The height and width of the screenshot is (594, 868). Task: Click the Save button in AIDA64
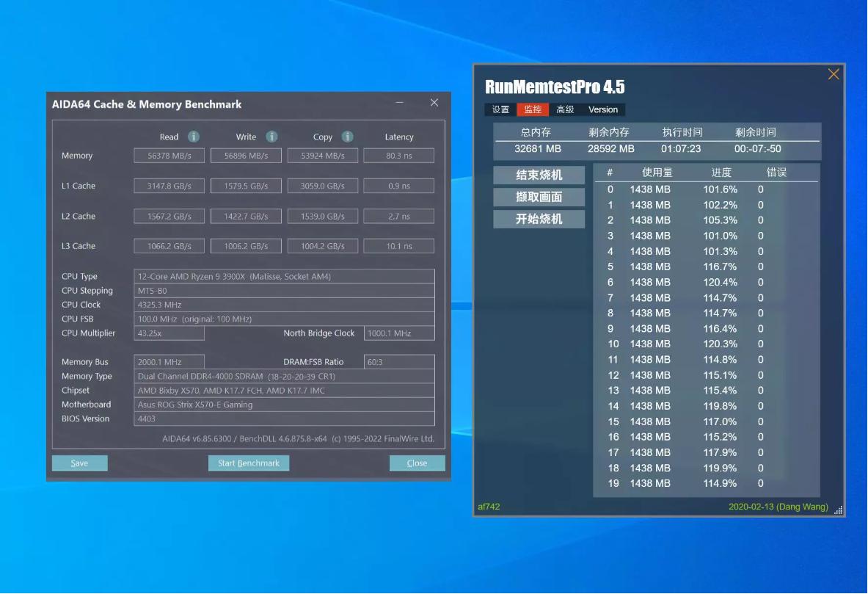(79, 463)
